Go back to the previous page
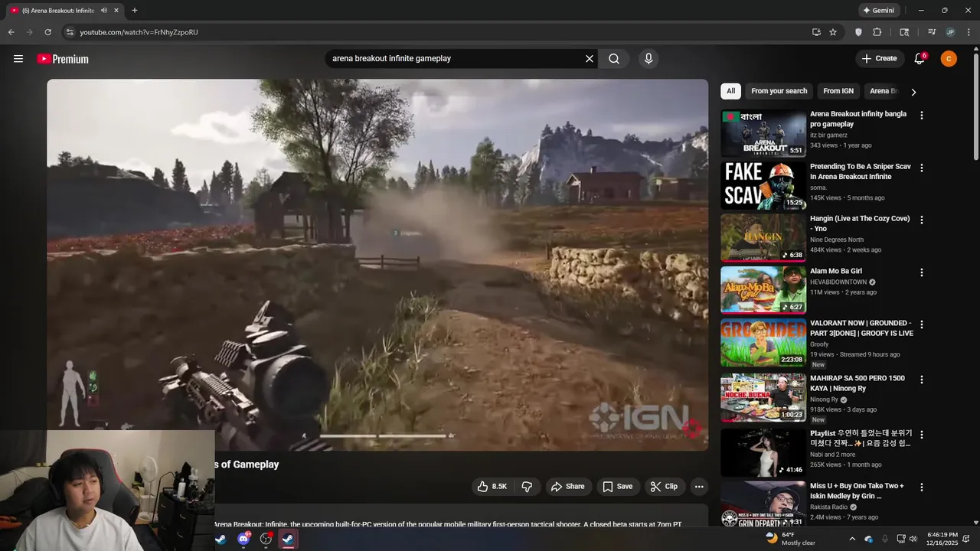This screenshot has height=551, width=980. click(11, 32)
